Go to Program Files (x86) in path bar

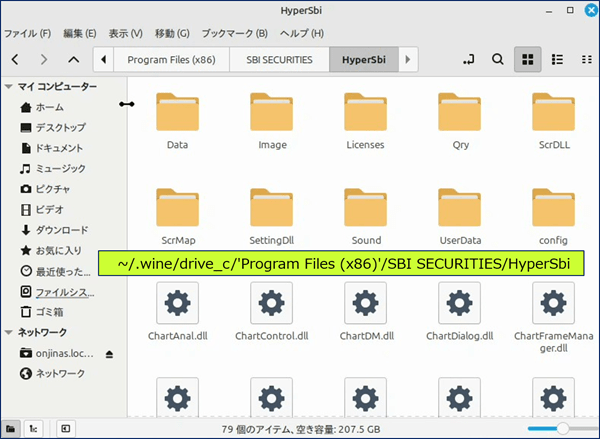pos(171,60)
